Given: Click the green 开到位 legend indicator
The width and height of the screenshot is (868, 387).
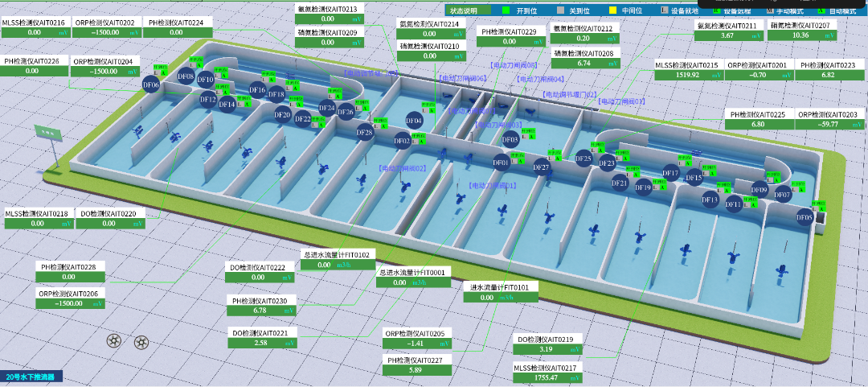Looking at the screenshot, I should click(506, 11).
